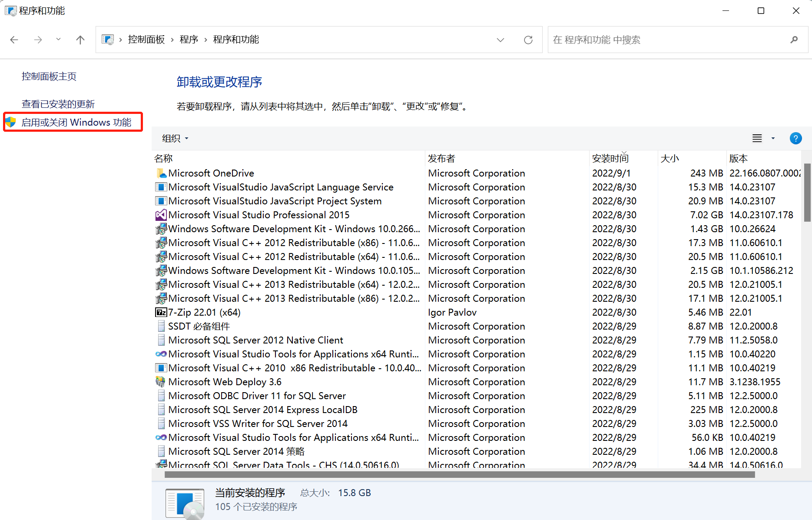The image size is (812, 520).
Task: Open 查看已安装的更新 link
Action: pyautogui.click(x=58, y=104)
